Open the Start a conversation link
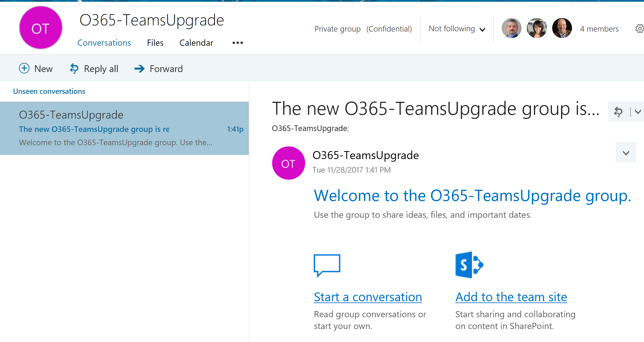The height and width of the screenshot is (342, 644). 368,297
